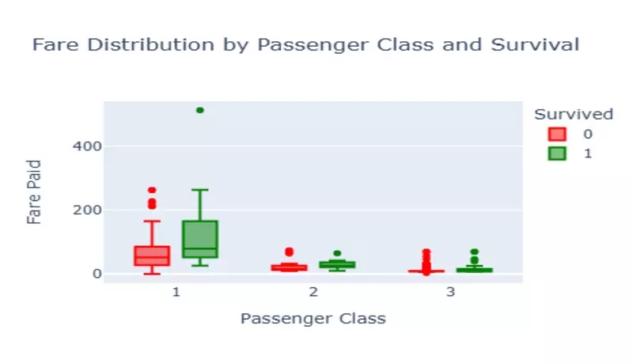
Task: Click x-axis tick label "2"
Action: point(314,293)
